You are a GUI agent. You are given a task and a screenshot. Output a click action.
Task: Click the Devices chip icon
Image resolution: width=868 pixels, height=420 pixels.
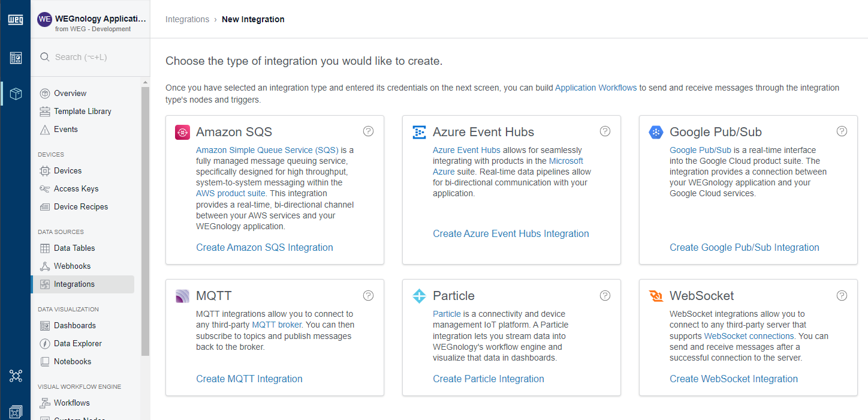tap(45, 171)
